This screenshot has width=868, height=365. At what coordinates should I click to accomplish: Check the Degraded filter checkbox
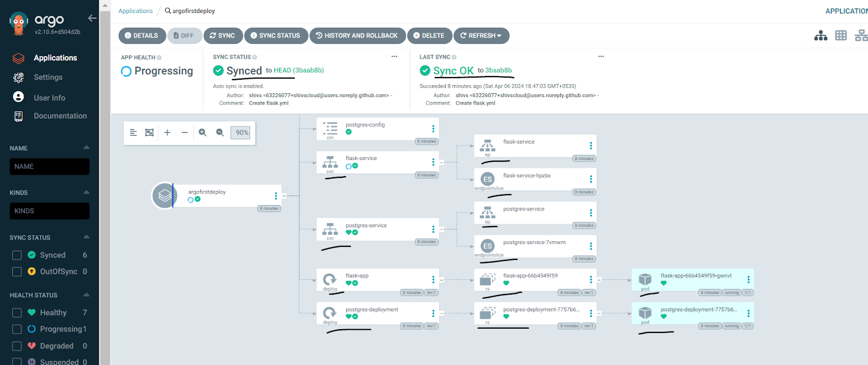coord(17,345)
